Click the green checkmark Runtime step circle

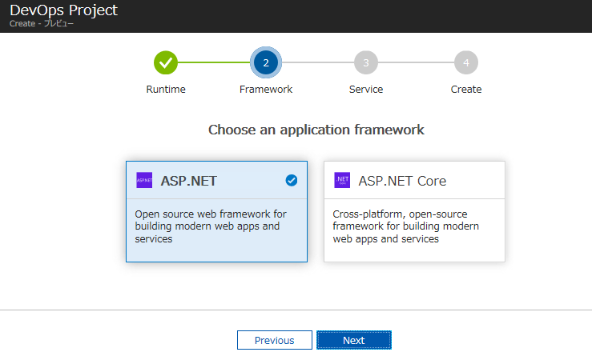click(166, 62)
